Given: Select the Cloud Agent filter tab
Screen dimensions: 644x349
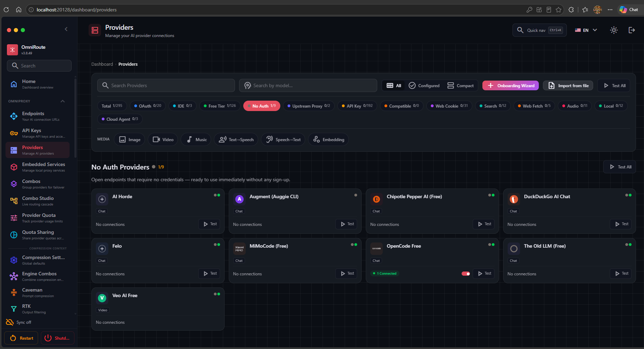Looking at the screenshot, I should tap(120, 119).
